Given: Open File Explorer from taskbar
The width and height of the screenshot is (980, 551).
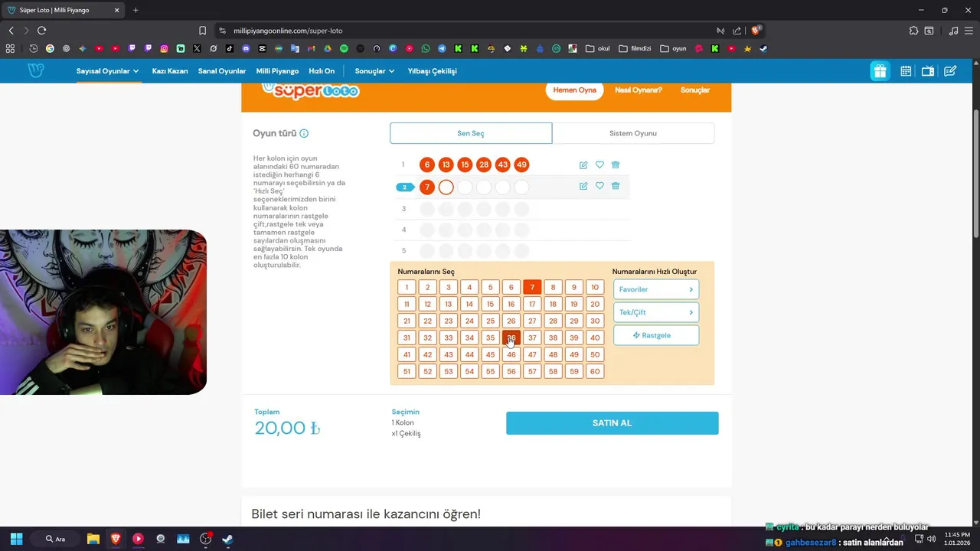Looking at the screenshot, I should tap(93, 539).
